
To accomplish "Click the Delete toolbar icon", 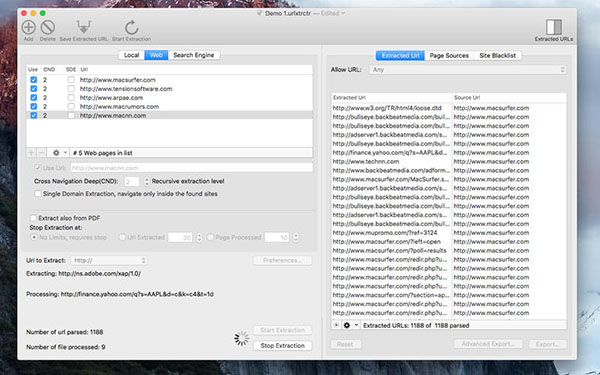I will (48, 27).
